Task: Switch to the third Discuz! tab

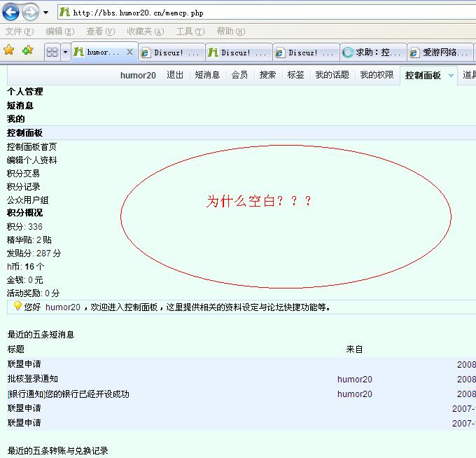Action: point(306,53)
